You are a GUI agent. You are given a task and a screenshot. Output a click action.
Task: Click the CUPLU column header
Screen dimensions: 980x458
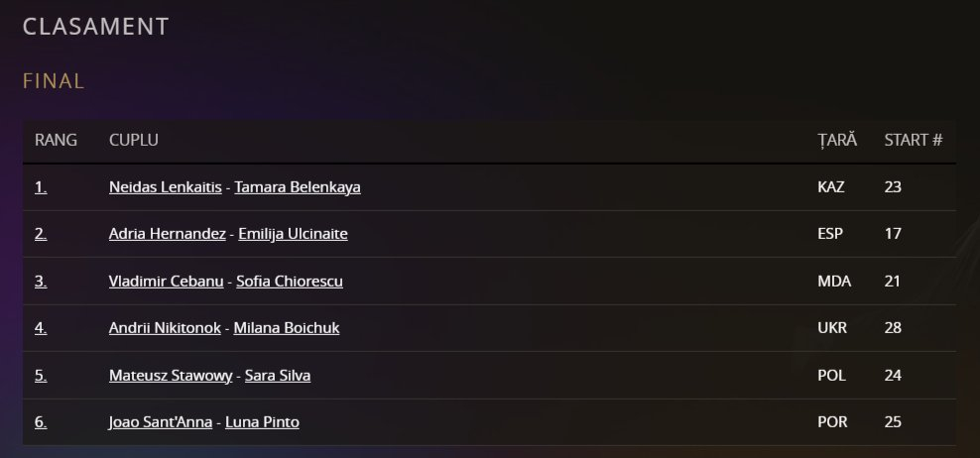pyautogui.click(x=133, y=140)
